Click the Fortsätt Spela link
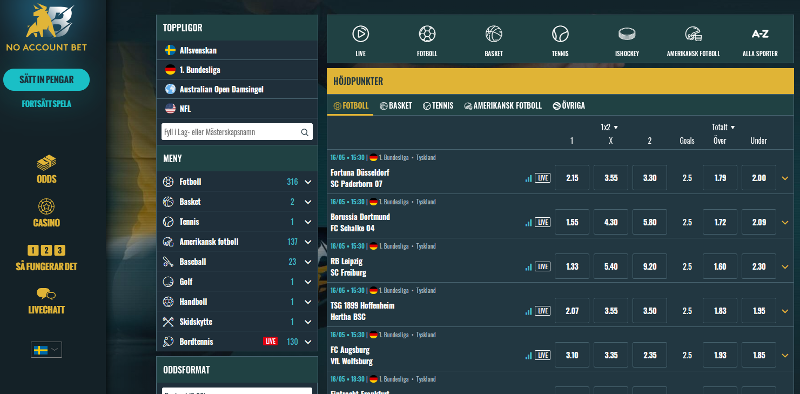This screenshot has width=800, height=394. [x=46, y=104]
